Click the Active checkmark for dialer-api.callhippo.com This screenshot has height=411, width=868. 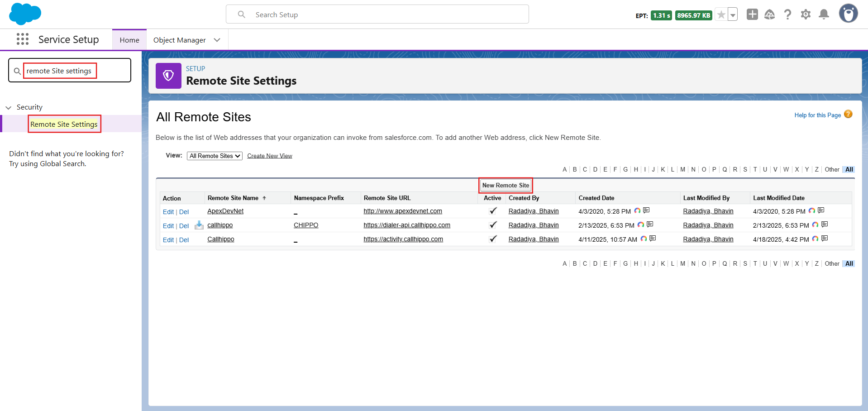click(493, 225)
